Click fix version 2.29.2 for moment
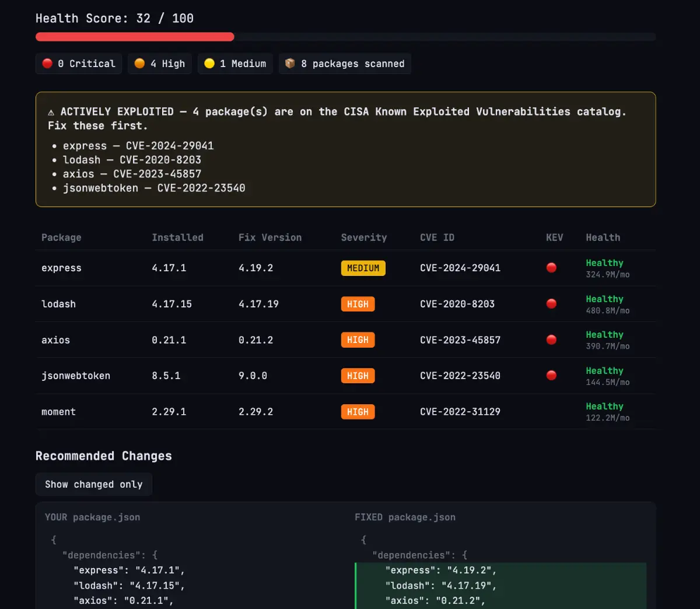The image size is (700, 609). 256,412
